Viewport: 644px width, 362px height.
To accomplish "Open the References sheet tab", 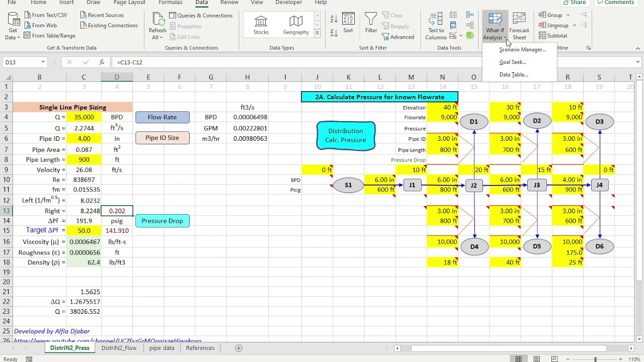I will (200, 348).
